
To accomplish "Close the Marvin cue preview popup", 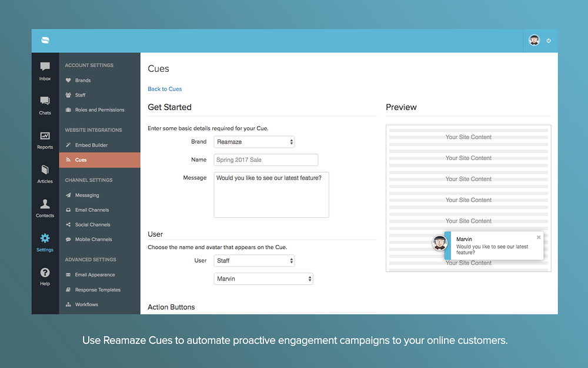I will click(x=539, y=237).
